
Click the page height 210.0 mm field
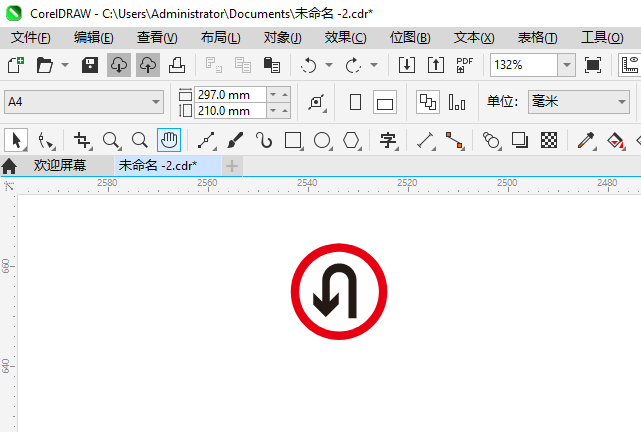point(231,111)
